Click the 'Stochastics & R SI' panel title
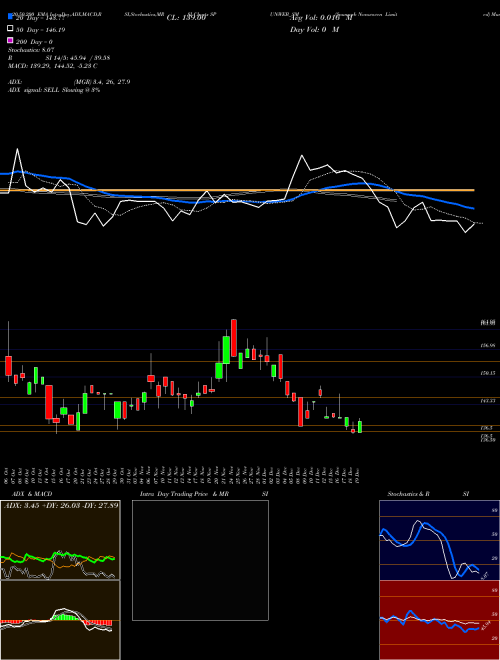 tap(428, 494)
